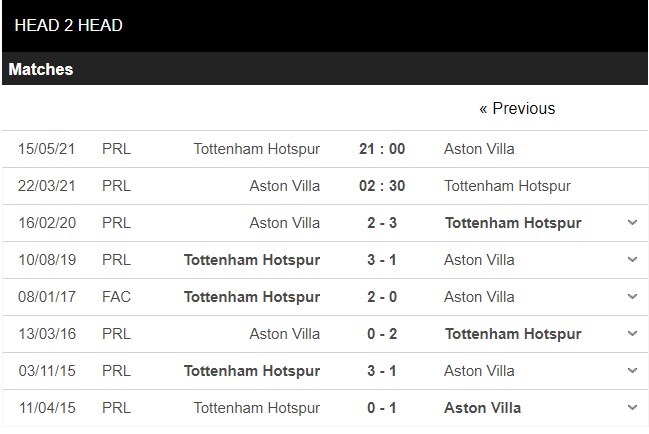Open chevron for the 13/03/16 match
This screenshot has height=434, width=649.
632,334
